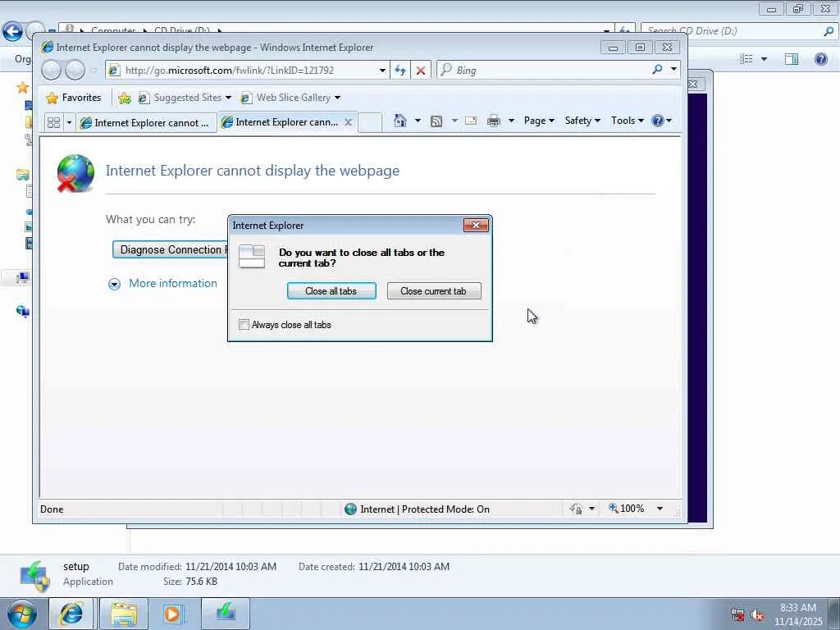The width and height of the screenshot is (840, 630).
Task: Enable Always close all tabs checkbox
Action: [x=244, y=325]
